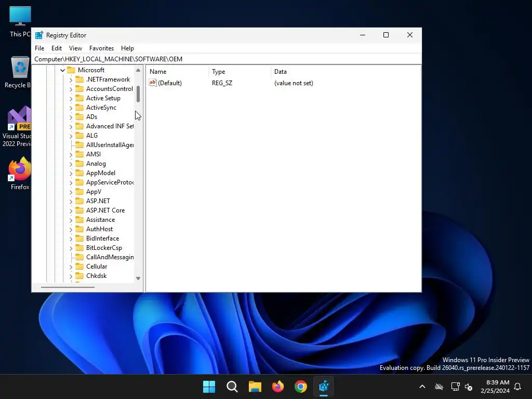Sort by the Name column header
Screen dimensions: 532x399
pos(178,72)
